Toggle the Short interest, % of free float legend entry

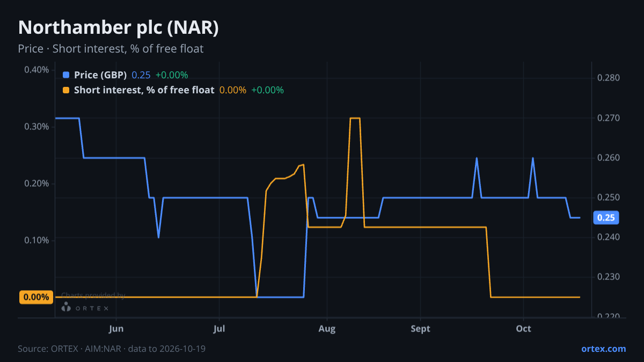point(173,90)
